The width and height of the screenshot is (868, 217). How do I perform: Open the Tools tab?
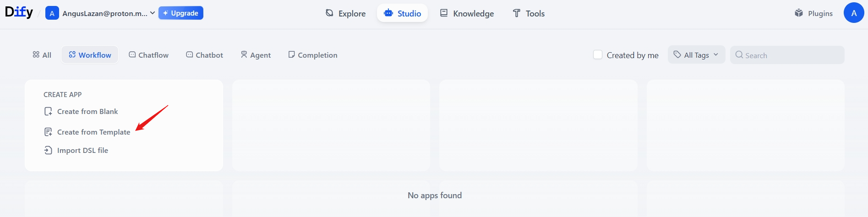(529, 13)
